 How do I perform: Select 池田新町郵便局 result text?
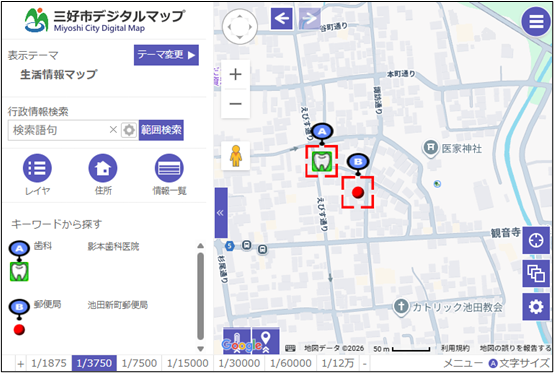(x=118, y=305)
